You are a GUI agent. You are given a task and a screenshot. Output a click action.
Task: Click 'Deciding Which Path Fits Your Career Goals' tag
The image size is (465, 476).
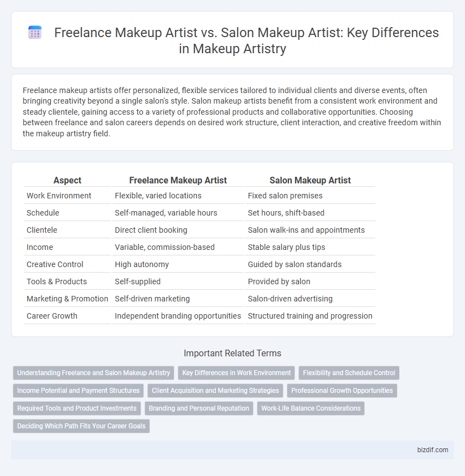point(81,426)
